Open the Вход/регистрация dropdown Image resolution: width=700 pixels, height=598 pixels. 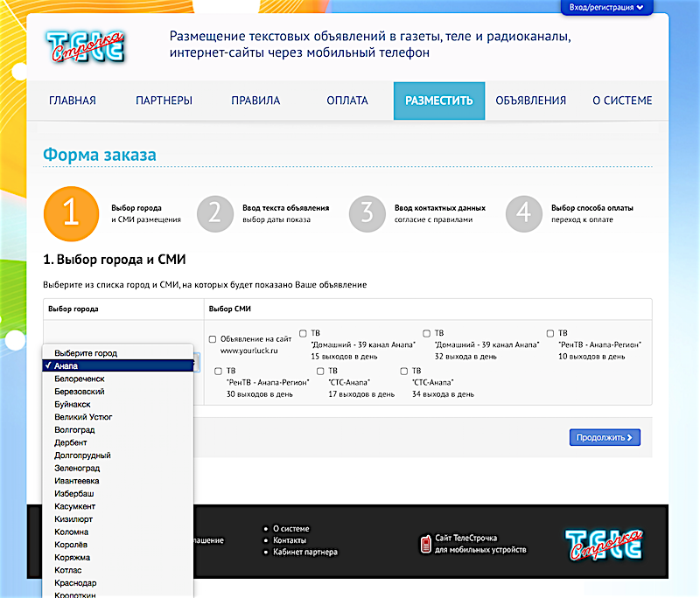tap(606, 7)
